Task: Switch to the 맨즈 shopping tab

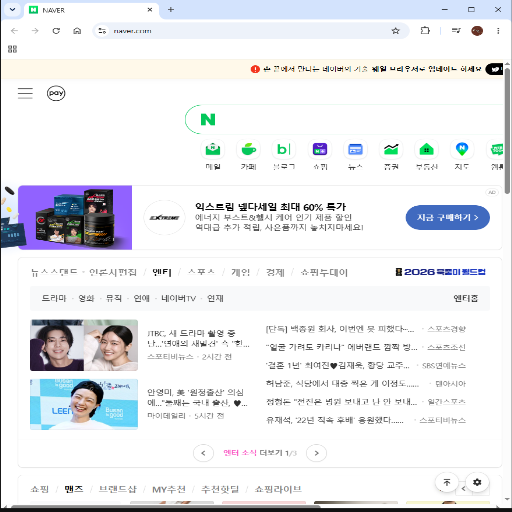Action: (74, 489)
